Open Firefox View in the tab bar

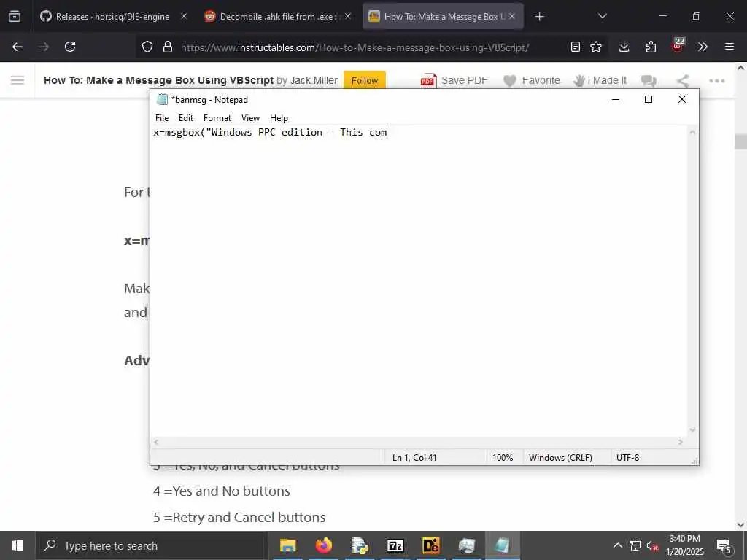(15, 16)
